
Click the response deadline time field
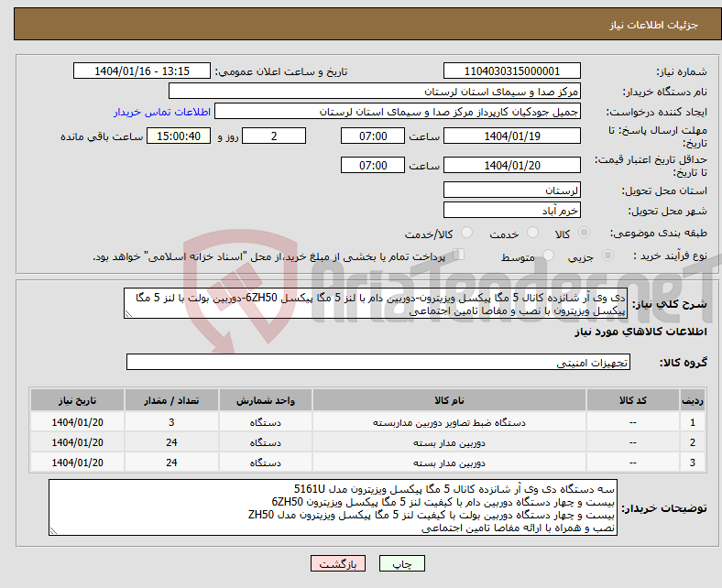[373, 136]
